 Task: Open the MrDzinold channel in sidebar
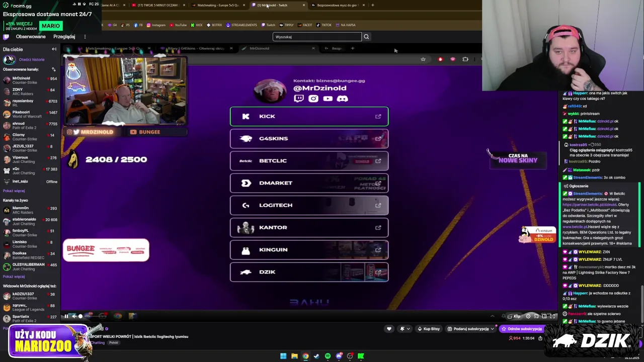point(30,80)
